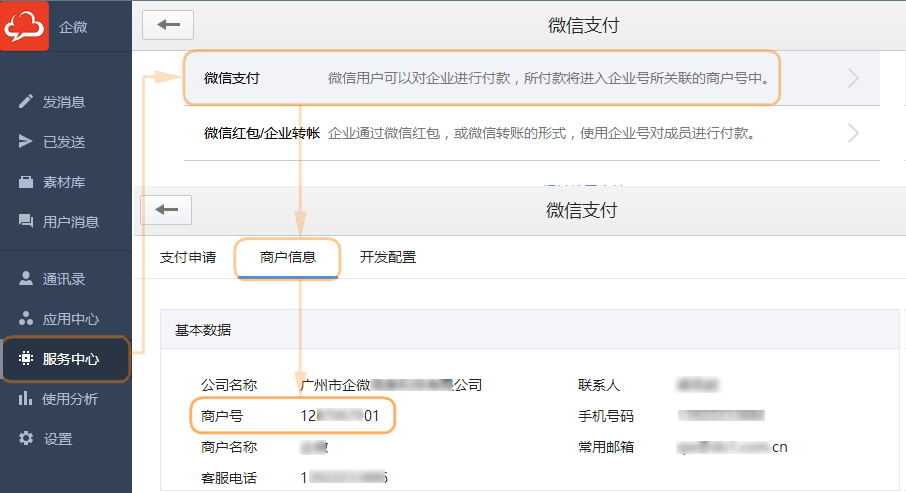Viewport: 906px width, 493px height.
Task: Click the pencil icon beside 发消息
Action: 26,102
